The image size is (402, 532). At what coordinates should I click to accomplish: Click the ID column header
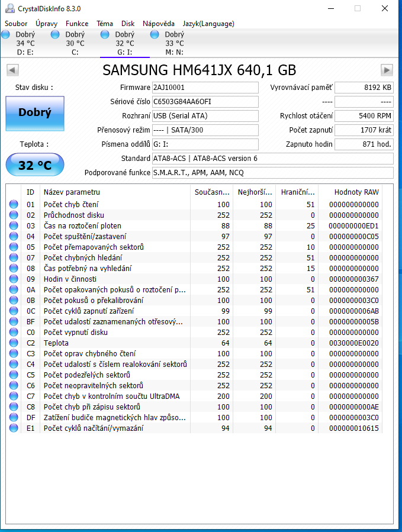pyautogui.click(x=30, y=192)
